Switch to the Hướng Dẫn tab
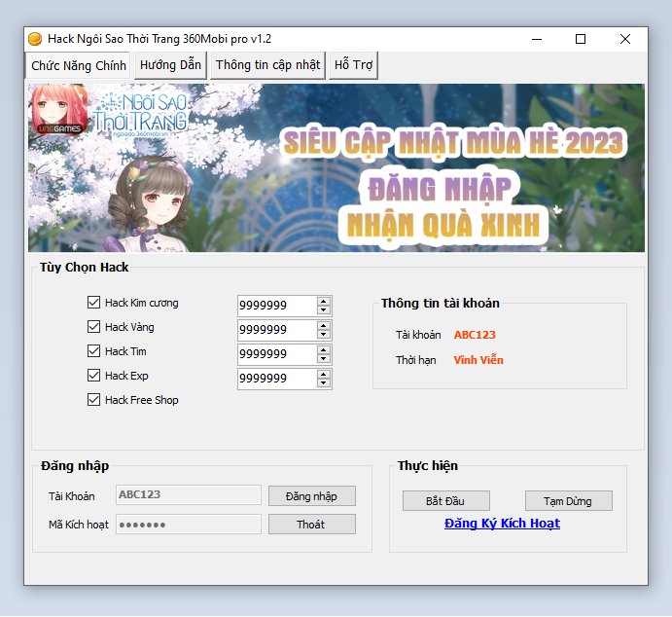Viewport: 672px width, 617px height. pyautogui.click(x=170, y=65)
